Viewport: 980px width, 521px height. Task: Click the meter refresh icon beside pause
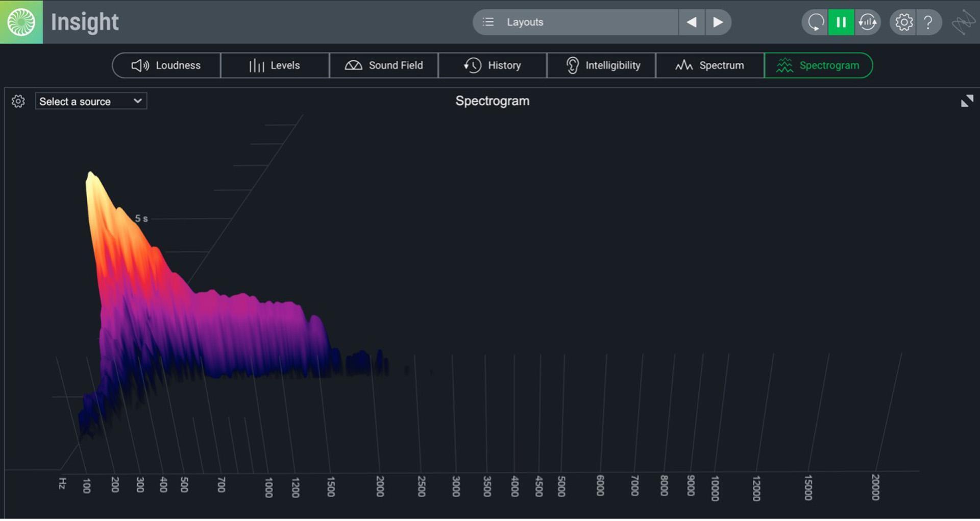pyautogui.click(x=867, y=22)
